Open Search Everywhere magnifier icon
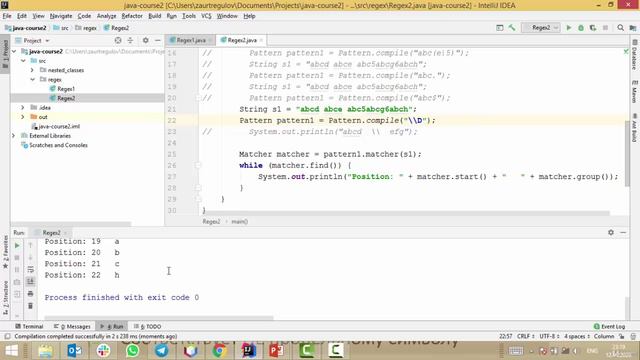Screen dimensions: 640x360 coord(620,28)
